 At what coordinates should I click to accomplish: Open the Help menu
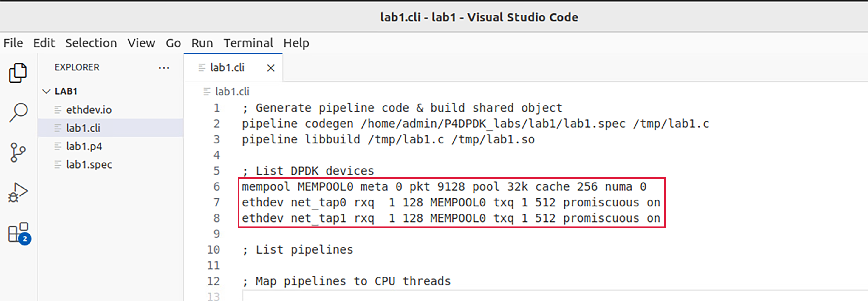point(296,43)
